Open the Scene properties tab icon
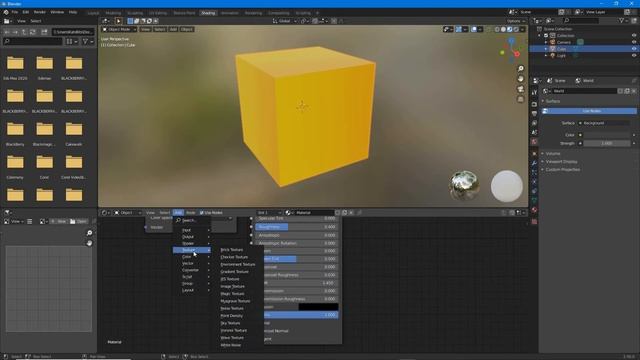The height and width of the screenshot is (360, 640). click(x=534, y=132)
